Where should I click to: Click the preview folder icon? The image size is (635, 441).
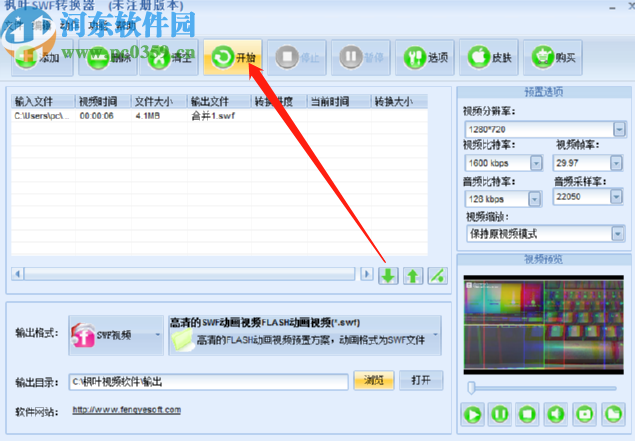613,415
